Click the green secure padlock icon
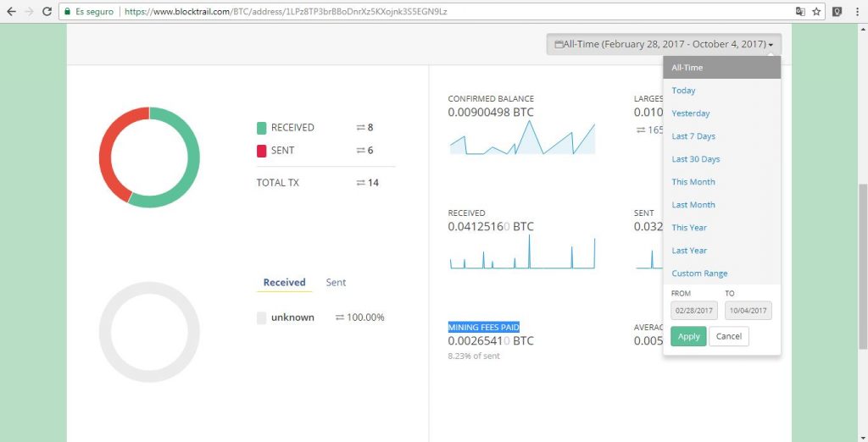The height and width of the screenshot is (442, 868). click(68, 12)
